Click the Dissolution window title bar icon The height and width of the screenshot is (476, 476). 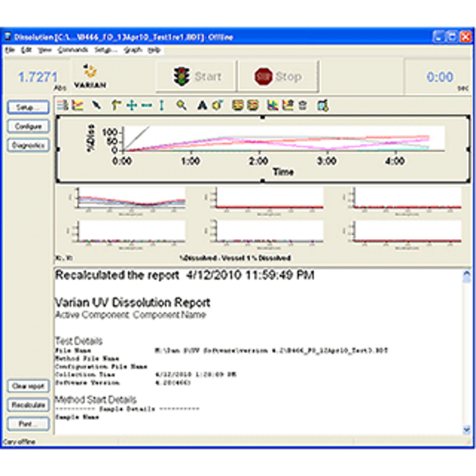[x=8, y=37]
